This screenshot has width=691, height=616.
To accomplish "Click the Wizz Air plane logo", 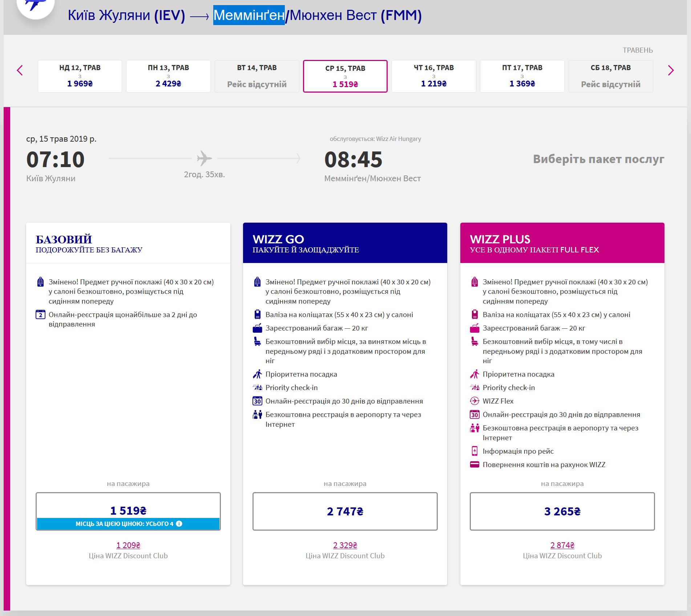I will (36, 5).
